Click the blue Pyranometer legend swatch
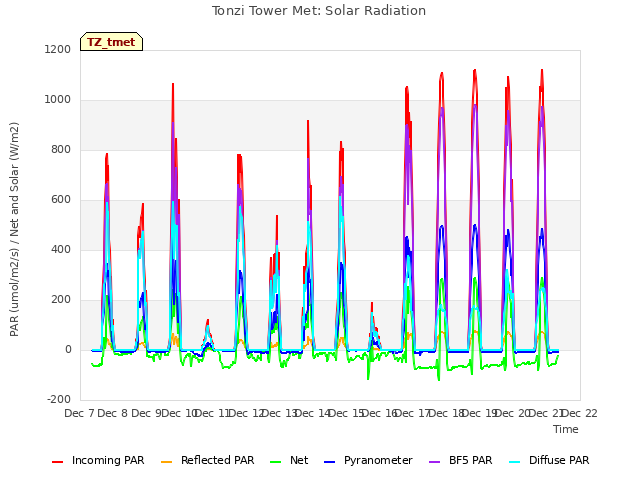Screen dimensions: 640x480 coord(329,462)
